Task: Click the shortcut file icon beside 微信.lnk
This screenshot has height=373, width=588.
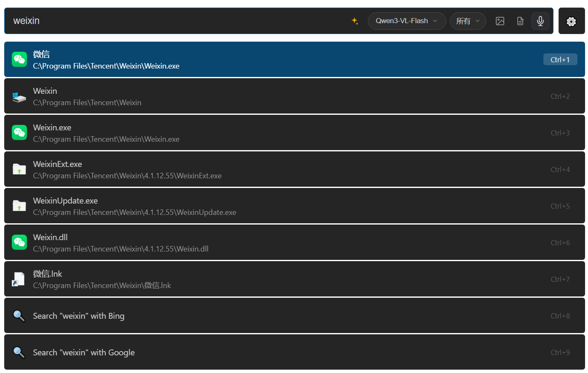Action: pos(19,279)
